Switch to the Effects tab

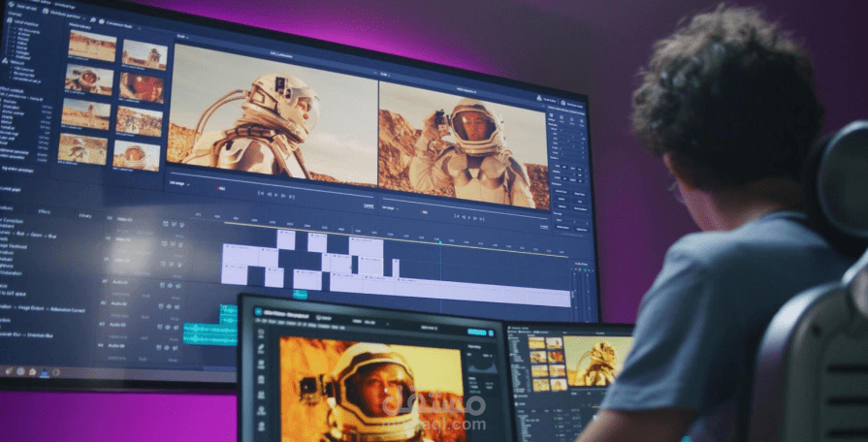click(x=45, y=211)
